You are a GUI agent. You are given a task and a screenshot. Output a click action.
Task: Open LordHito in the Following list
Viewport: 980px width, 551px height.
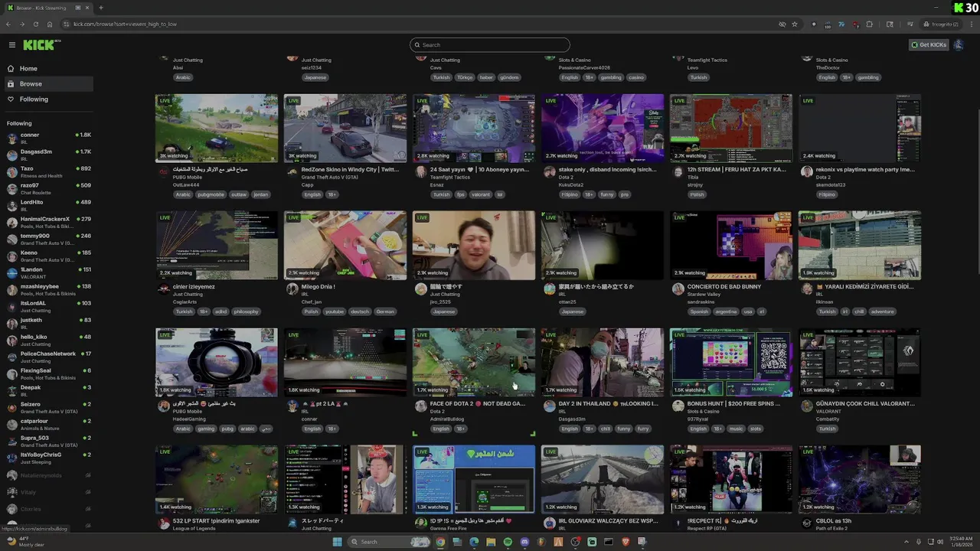coord(47,205)
